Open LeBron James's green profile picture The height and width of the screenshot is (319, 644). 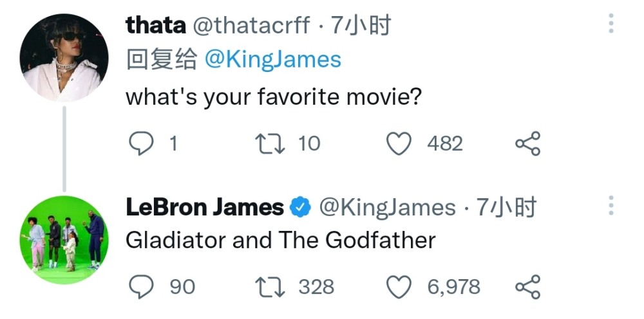64,240
